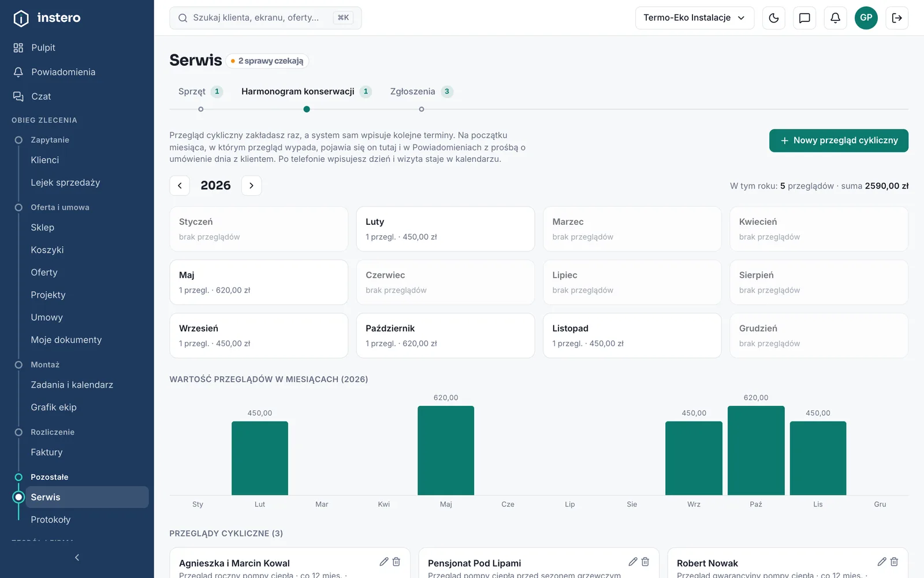This screenshot has height=578, width=924.
Task: Click the '2 sprawy czekają' status badge
Action: point(267,61)
